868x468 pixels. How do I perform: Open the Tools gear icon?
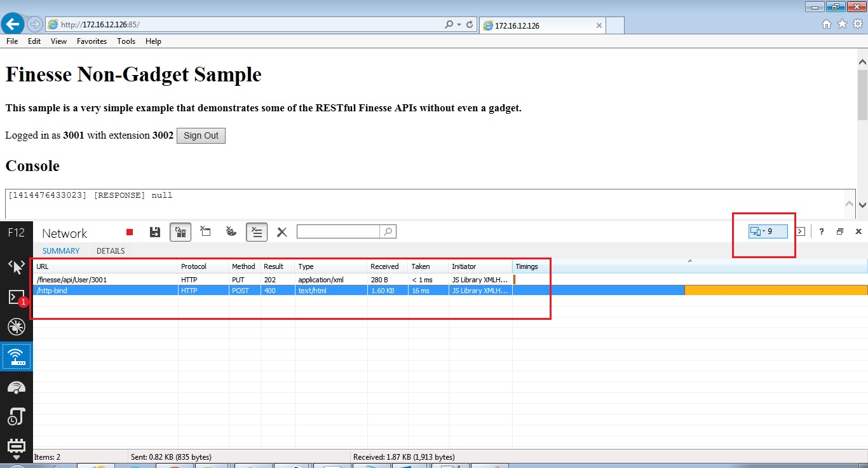coord(858,24)
